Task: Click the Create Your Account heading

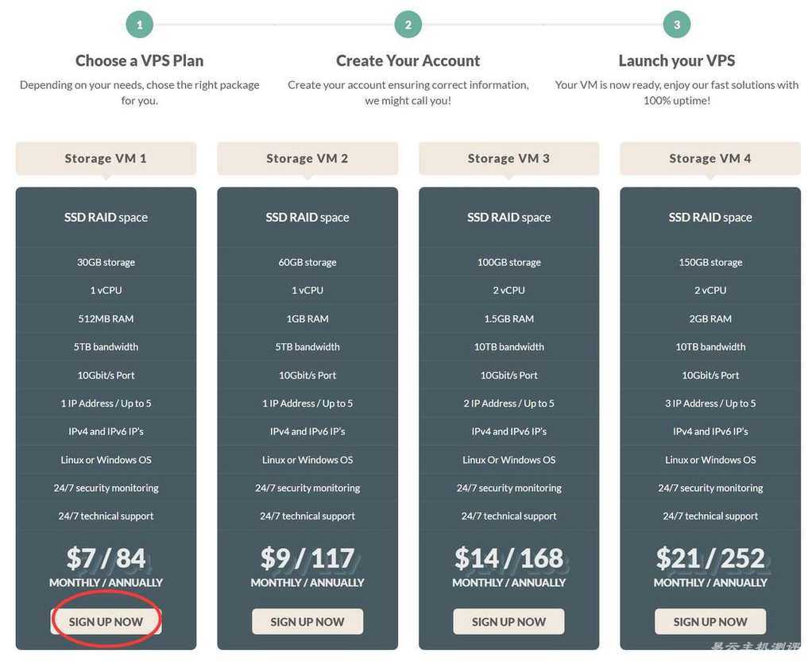Action: click(x=408, y=60)
